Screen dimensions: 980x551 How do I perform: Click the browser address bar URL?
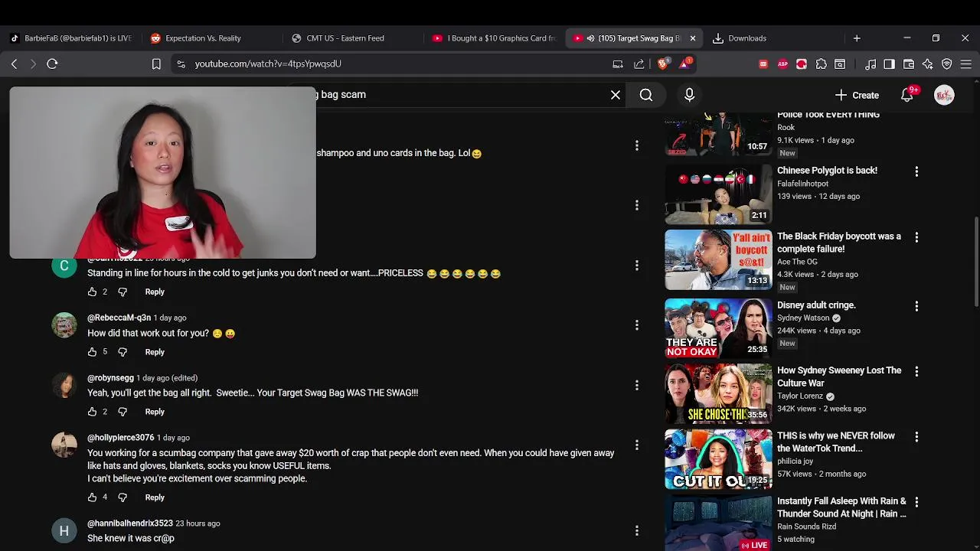click(x=268, y=64)
